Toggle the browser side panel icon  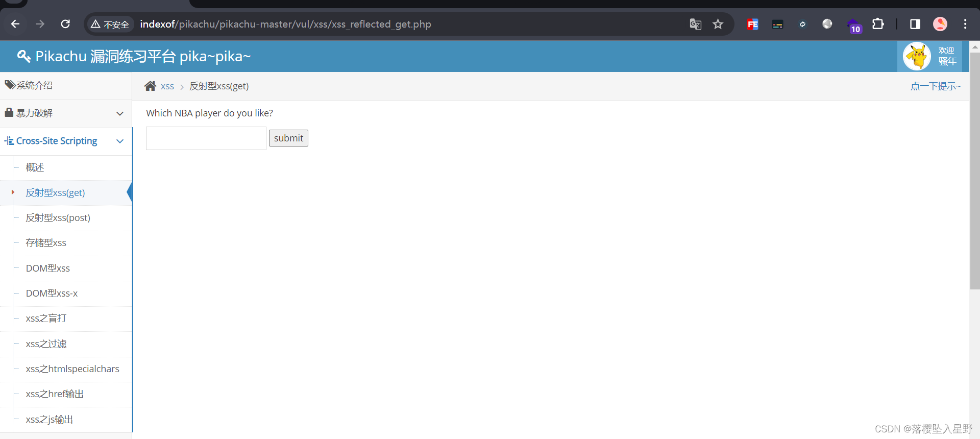coord(915,24)
